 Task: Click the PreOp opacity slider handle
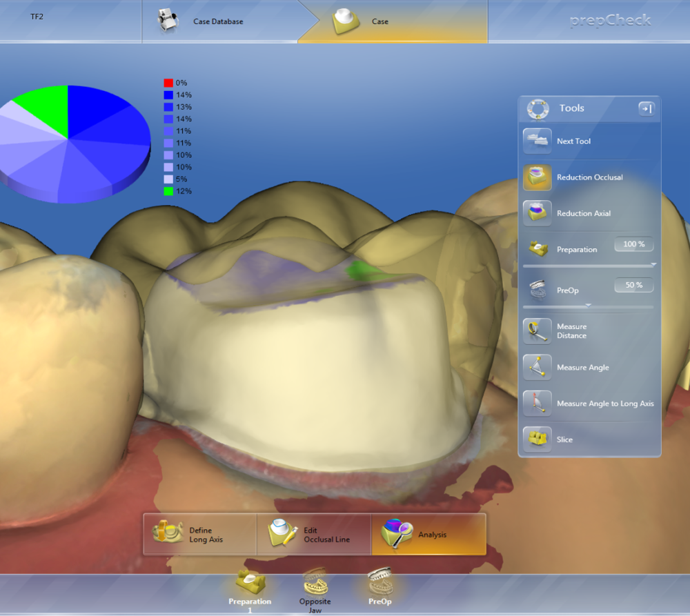click(589, 305)
